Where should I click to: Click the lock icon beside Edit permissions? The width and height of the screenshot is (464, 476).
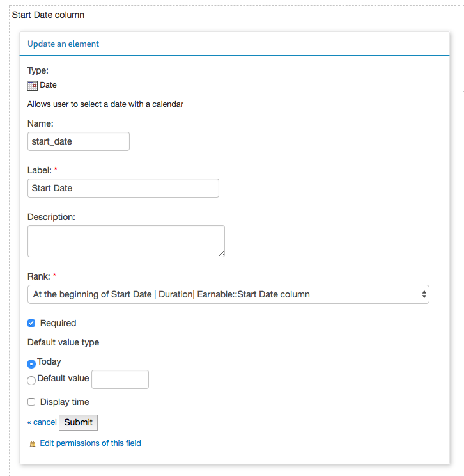click(33, 444)
